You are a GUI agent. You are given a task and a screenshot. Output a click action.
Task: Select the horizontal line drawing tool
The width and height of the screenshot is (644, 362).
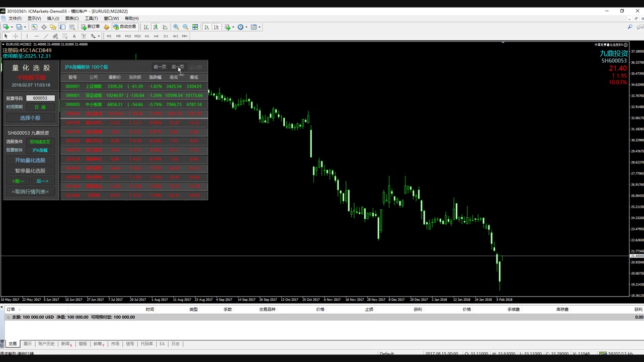(36, 36)
